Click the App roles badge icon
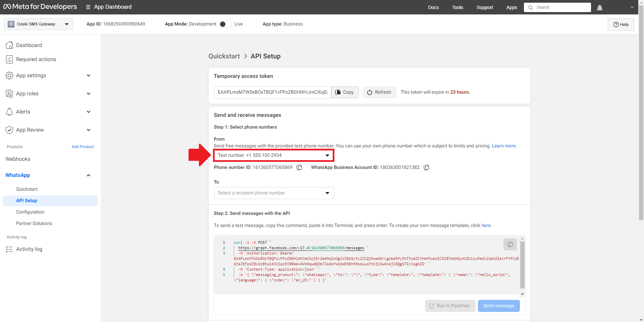 coord(9,94)
